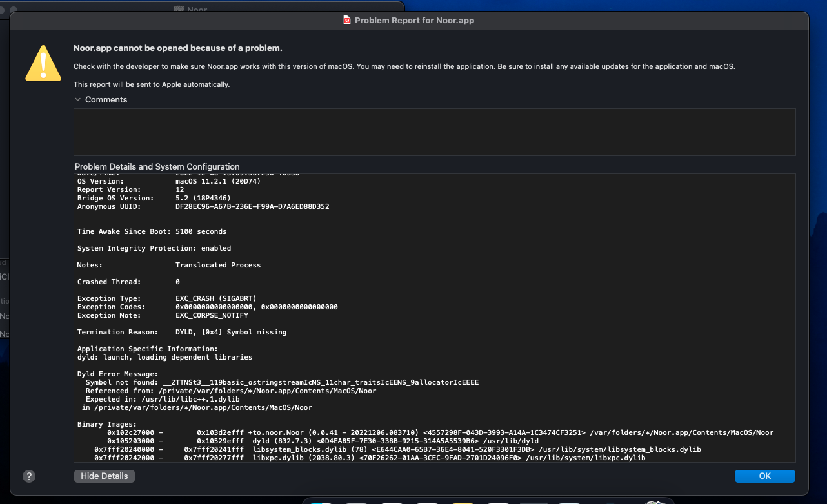Click inside the empty Comments text box
This screenshot has height=504, width=827.
tap(435, 131)
